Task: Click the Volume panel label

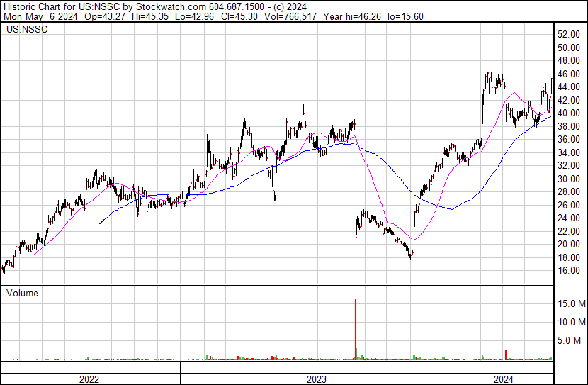Action: point(22,293)
